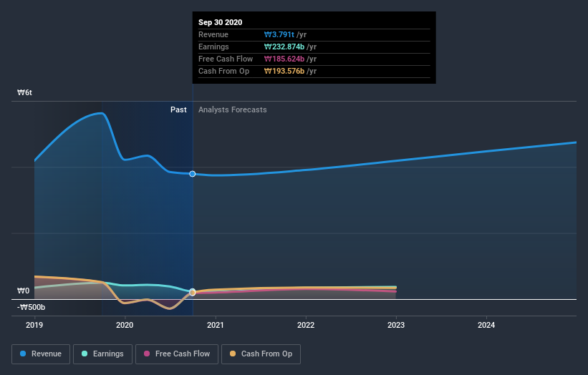Screen dimensions: 588x375
Task: Toggle the Earnings series legend button
Action: click(x=102, y=354)
